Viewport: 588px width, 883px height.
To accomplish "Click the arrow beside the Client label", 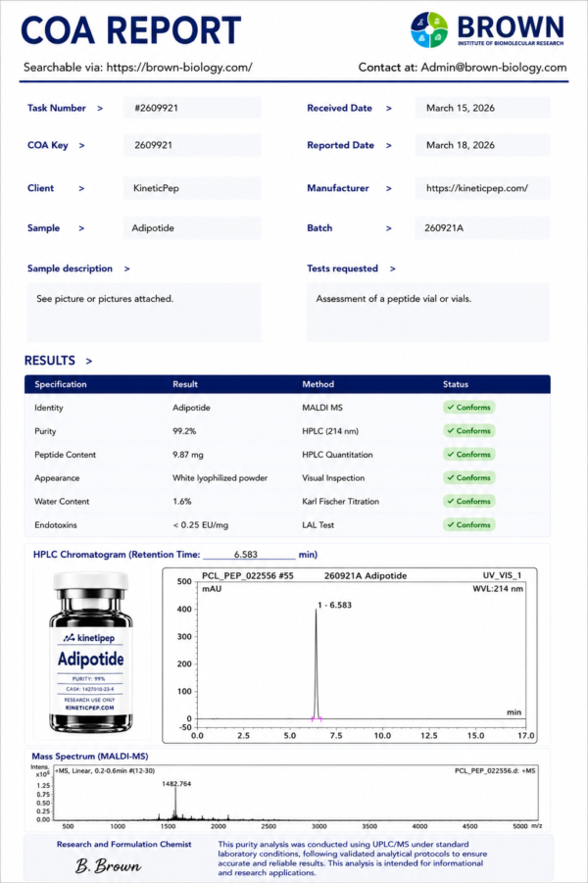I will click(x=81, y=188).
